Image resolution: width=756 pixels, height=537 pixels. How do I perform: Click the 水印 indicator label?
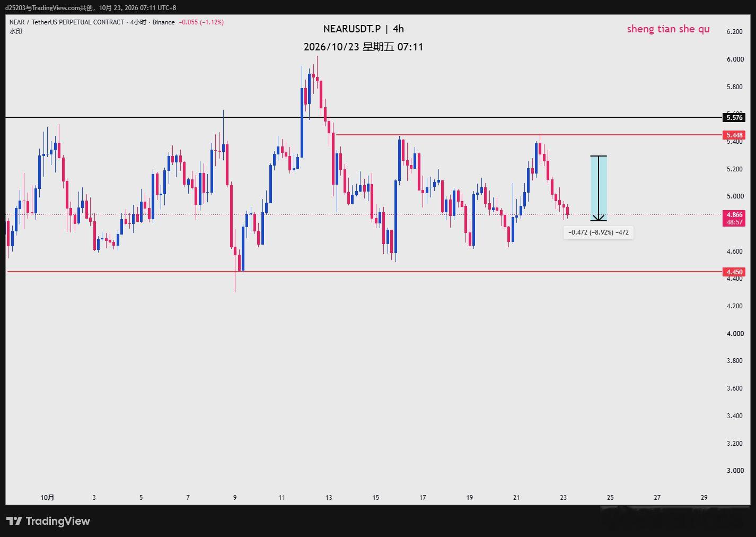click(16, 31)
